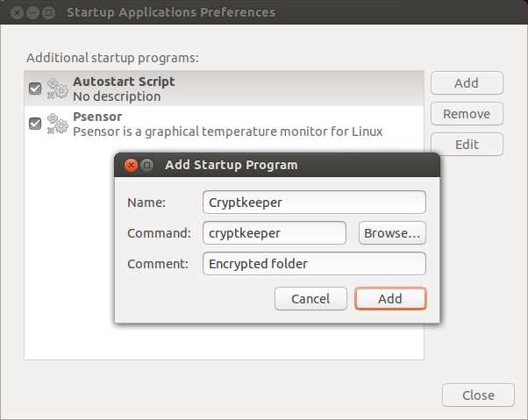The image size is (528, 420).
Task: Disable the Psensor startup checkbox
Action: [35, 124]
